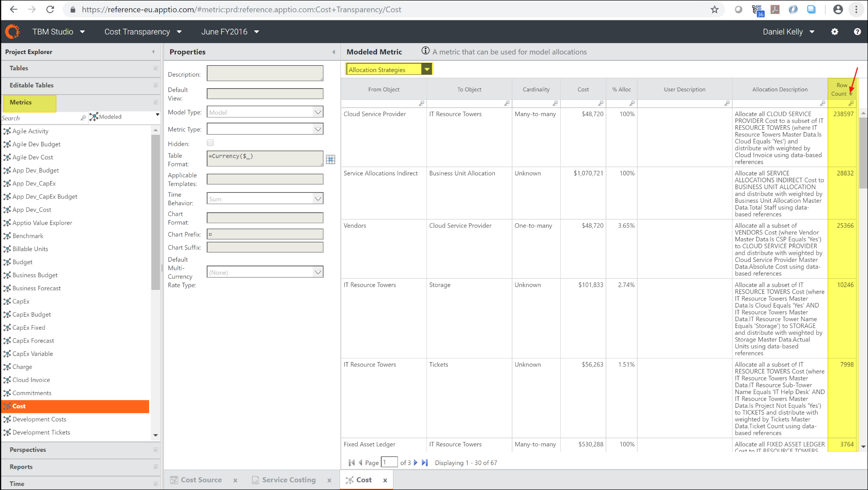Go to the first page of results

(x=351, y=463)
